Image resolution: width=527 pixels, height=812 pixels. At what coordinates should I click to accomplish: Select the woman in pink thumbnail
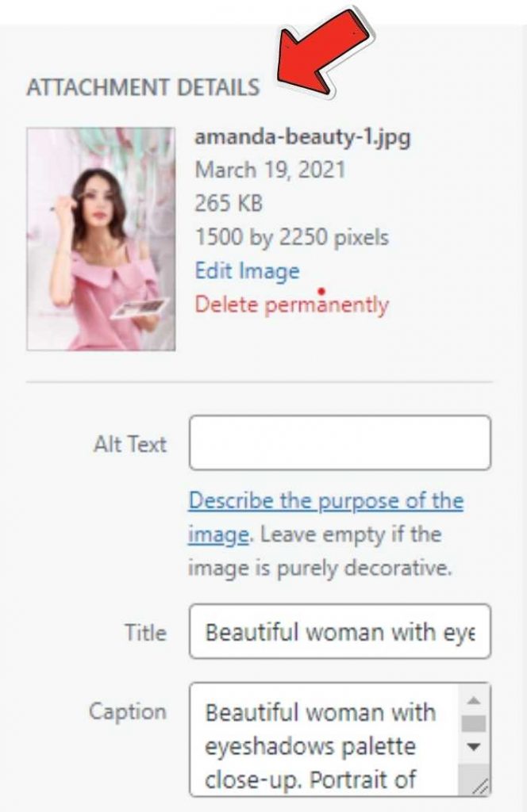pyautogui.click(x=101, y=239)
